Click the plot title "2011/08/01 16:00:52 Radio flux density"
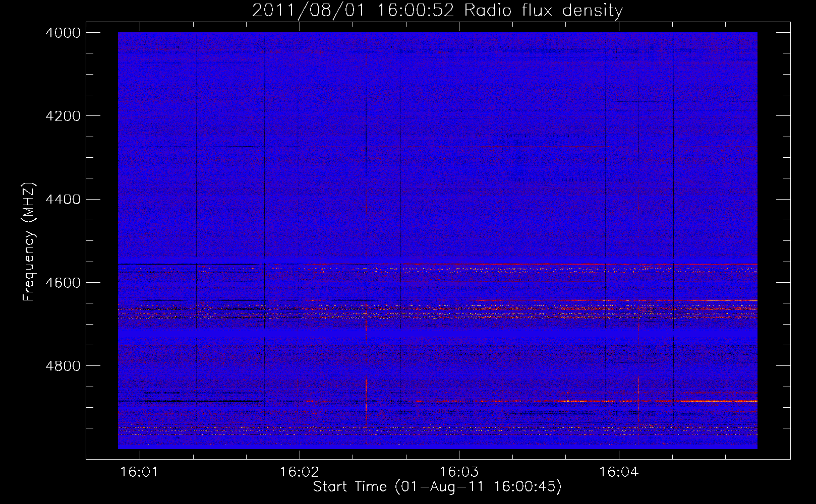Viewport: 816px width, 504px height. click(437, 11)
